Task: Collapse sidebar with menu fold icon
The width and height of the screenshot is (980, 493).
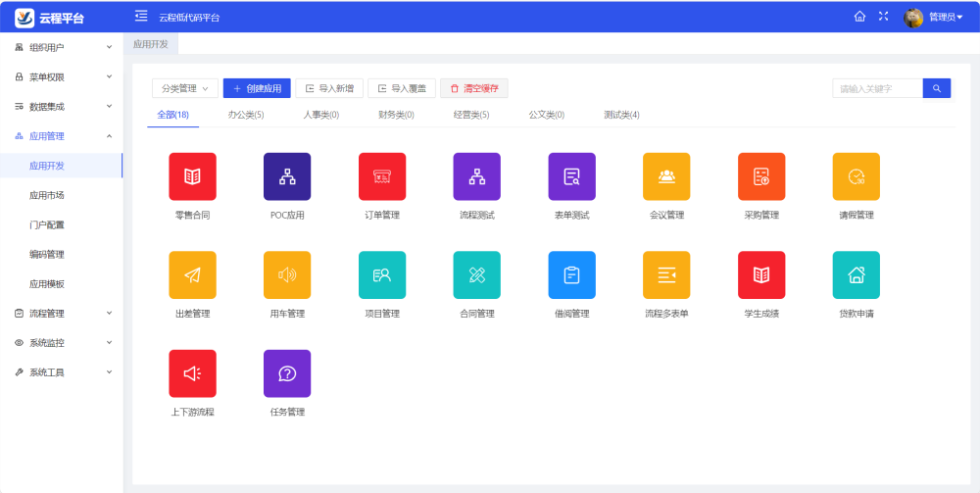Action: [141, 17]
